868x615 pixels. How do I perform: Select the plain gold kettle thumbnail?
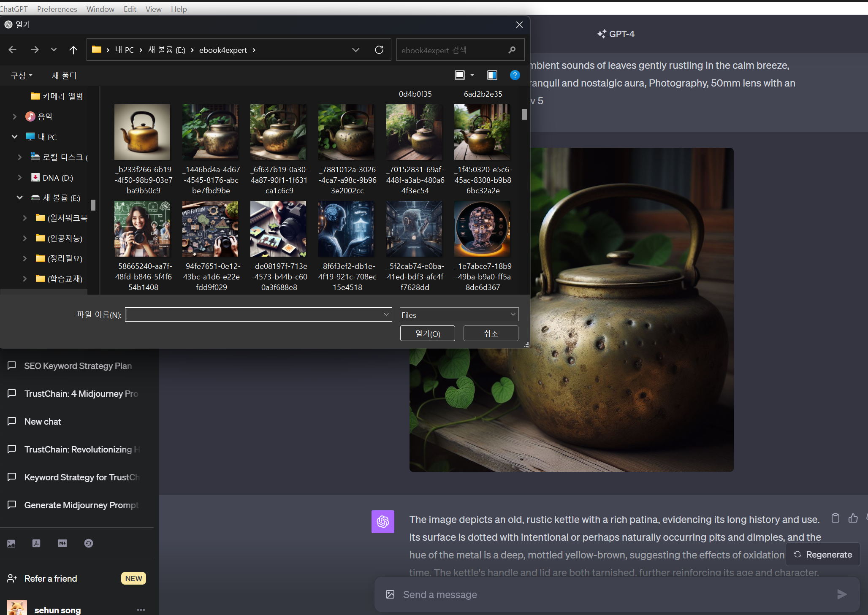click(x=142, y=132)
